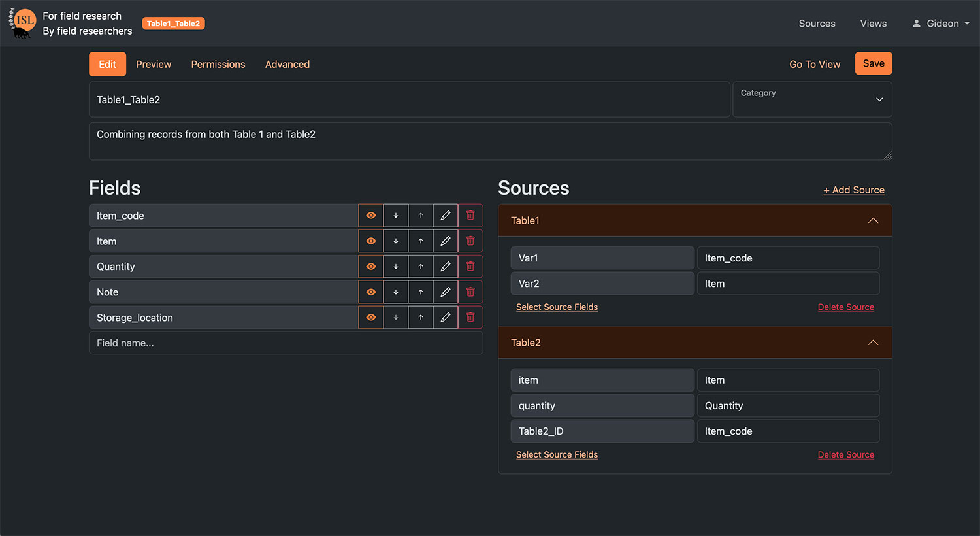Switch to the Preview tab

click(x=154, y=64)
